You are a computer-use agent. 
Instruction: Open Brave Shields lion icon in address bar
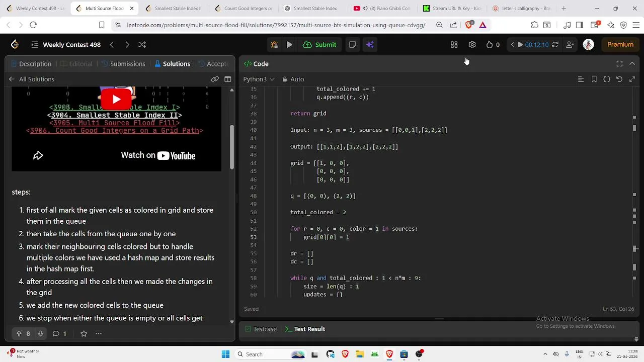click(468, 25)
